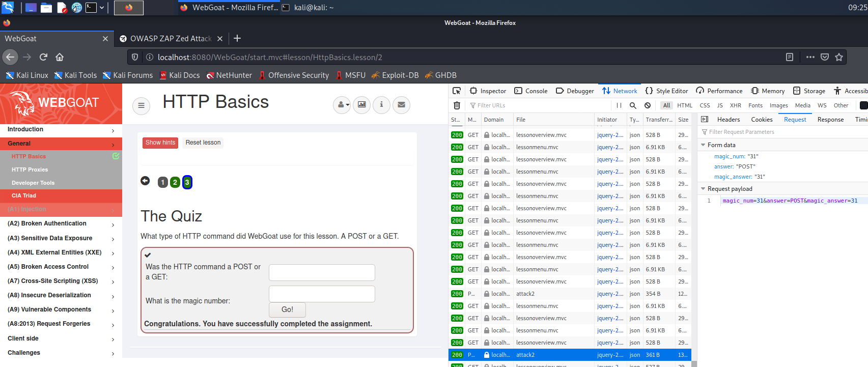The image size is (868, 367).
Task: Expand (A2) Broken Authentication menu
Action: pyautogui.click(x=61, y=223)
